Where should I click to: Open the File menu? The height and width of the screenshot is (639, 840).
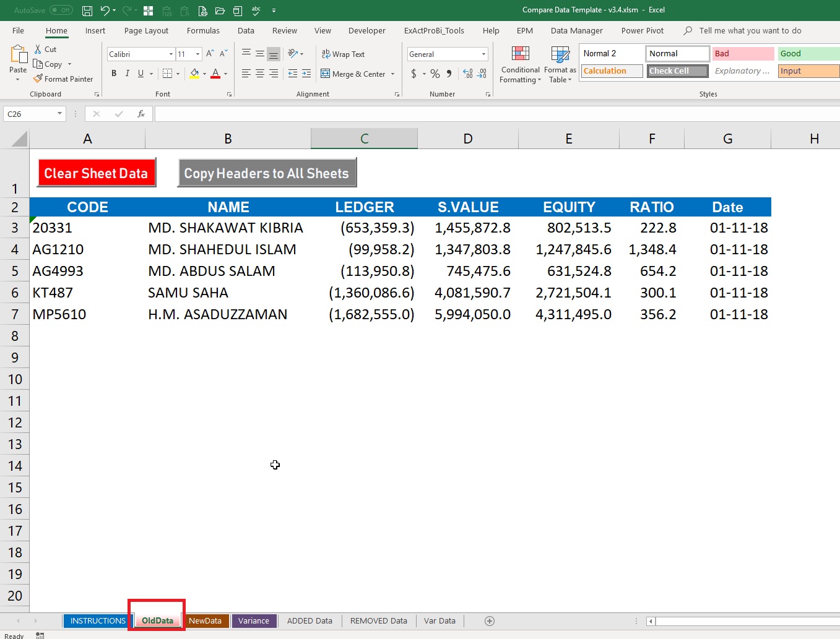click(19, 30)
